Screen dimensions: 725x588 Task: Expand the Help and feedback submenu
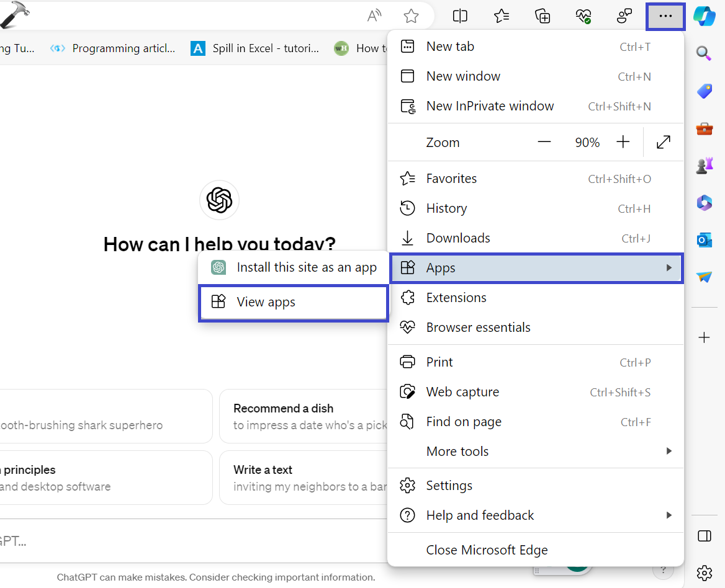point(669,515)
